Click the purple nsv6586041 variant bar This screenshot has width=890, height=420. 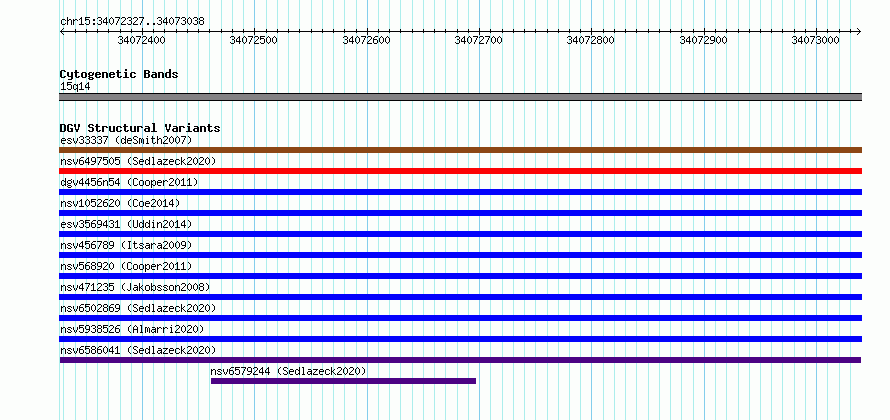click(460, 360)
